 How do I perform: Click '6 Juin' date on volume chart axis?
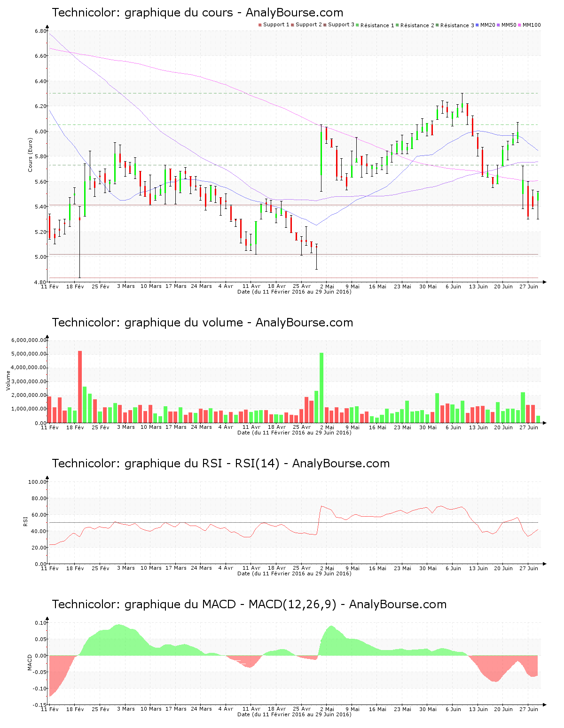[453, 427]
